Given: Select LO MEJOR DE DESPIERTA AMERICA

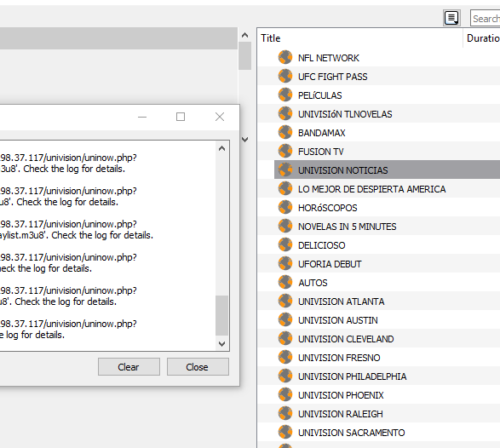Looking at the screenshot, I should pyautogui.click(x=372, y=189).
